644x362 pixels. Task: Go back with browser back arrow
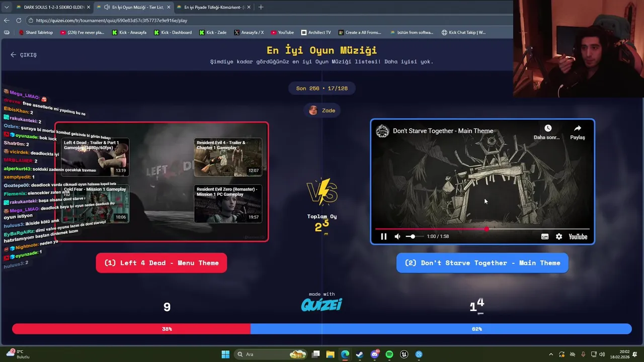[7, 20]
